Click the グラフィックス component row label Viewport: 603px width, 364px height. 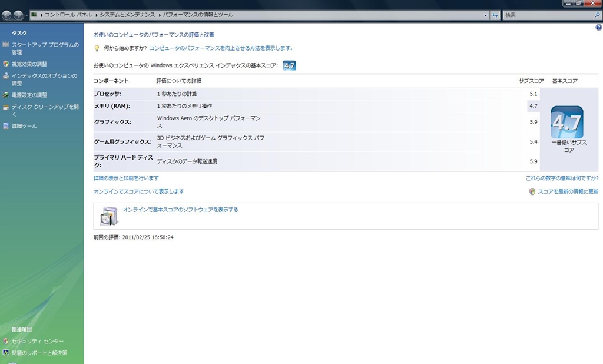pyautogui.click(x=112, y=122)
